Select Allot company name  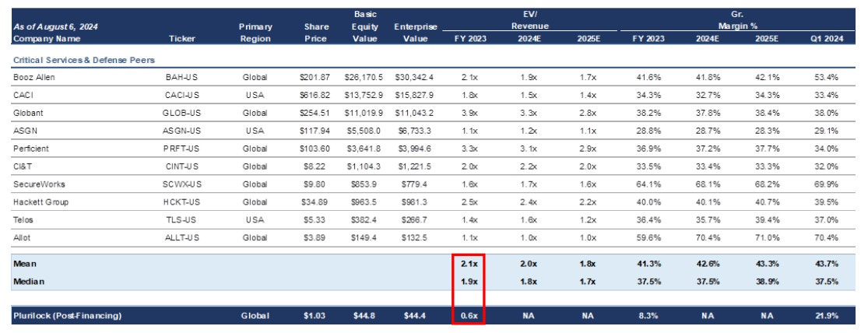22,237
